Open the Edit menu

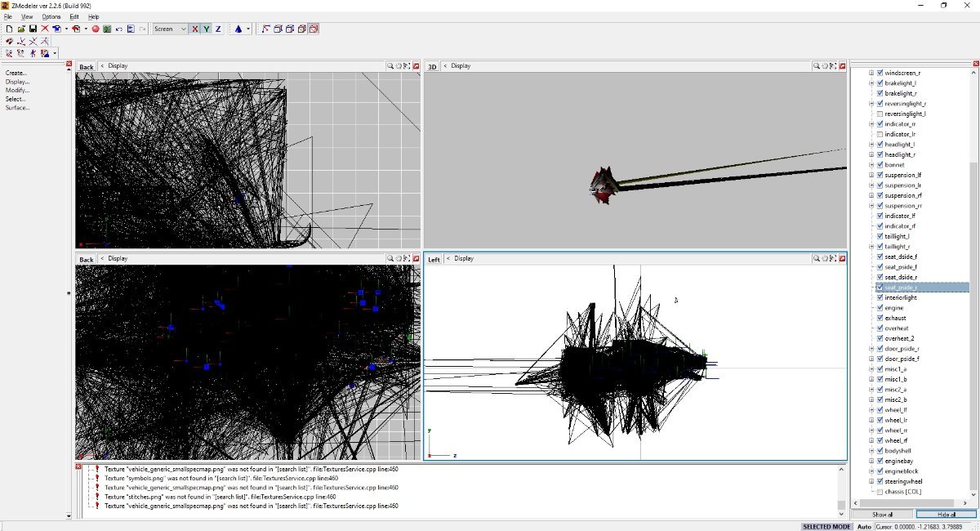click(74, 16)
